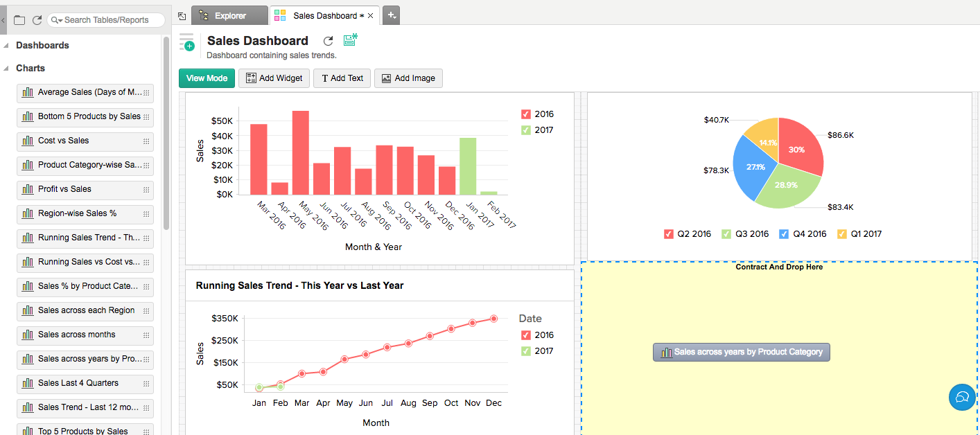Click the Add Widget button
This screenshot has height=435, width=980.
coord(274,78)
